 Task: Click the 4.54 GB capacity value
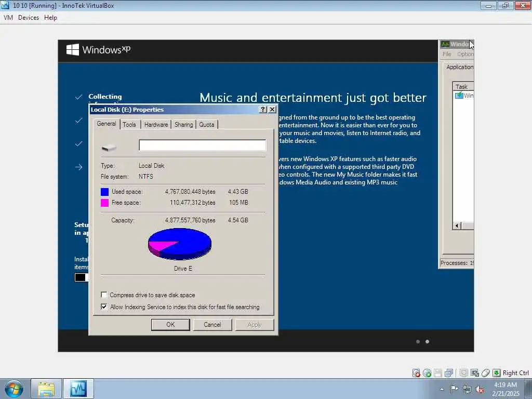238,220
